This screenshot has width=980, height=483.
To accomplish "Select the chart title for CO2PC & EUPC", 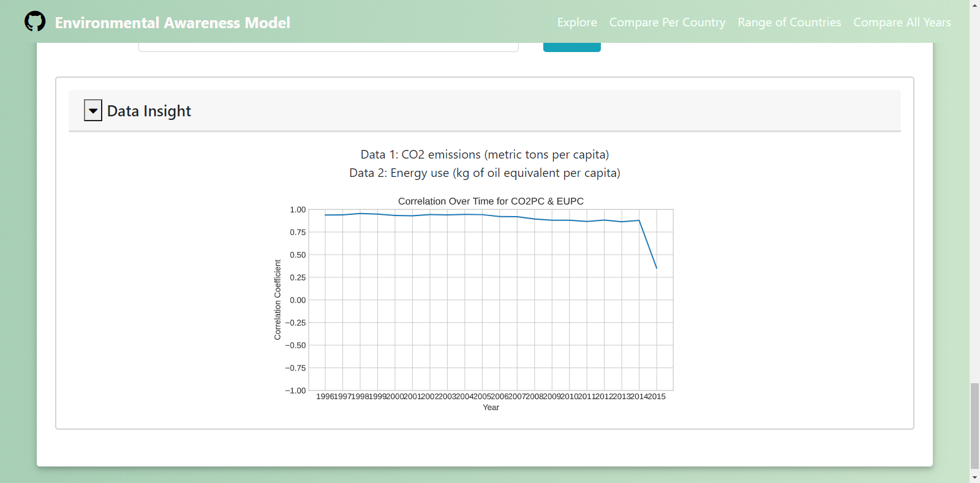I will (x=491, y=201).
